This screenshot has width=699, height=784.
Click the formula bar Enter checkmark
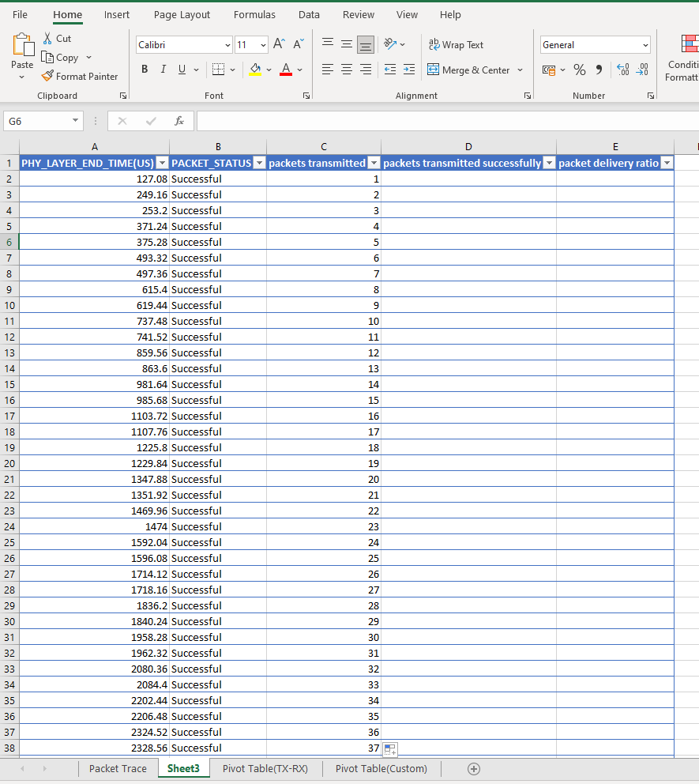(x=151, y=121)
